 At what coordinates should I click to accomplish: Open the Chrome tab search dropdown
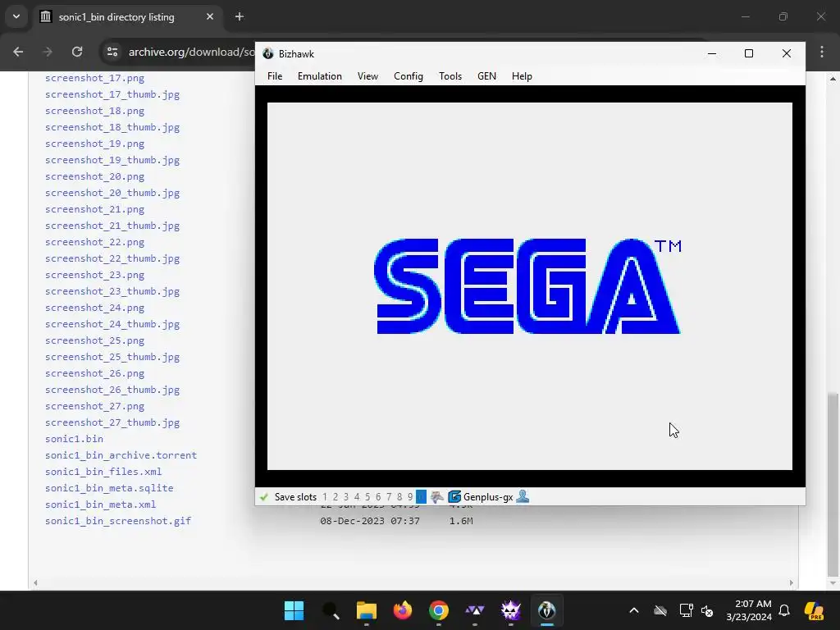16,16
